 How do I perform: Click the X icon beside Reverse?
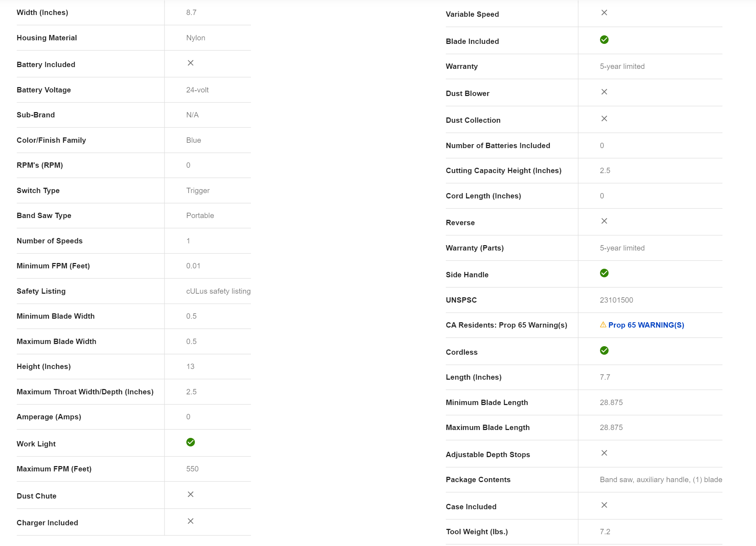[604, 221]
